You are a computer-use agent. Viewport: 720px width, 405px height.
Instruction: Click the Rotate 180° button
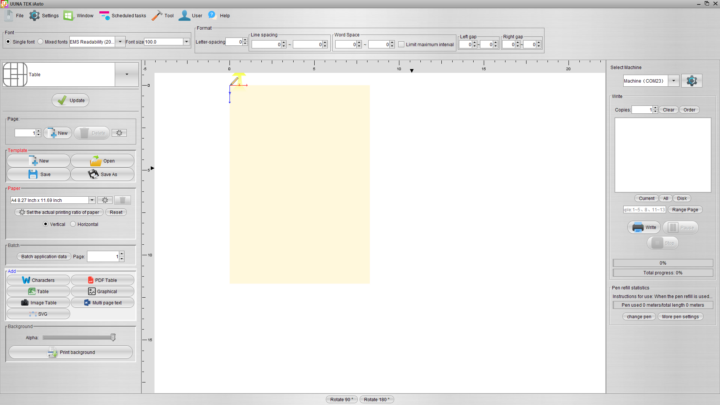376,399
